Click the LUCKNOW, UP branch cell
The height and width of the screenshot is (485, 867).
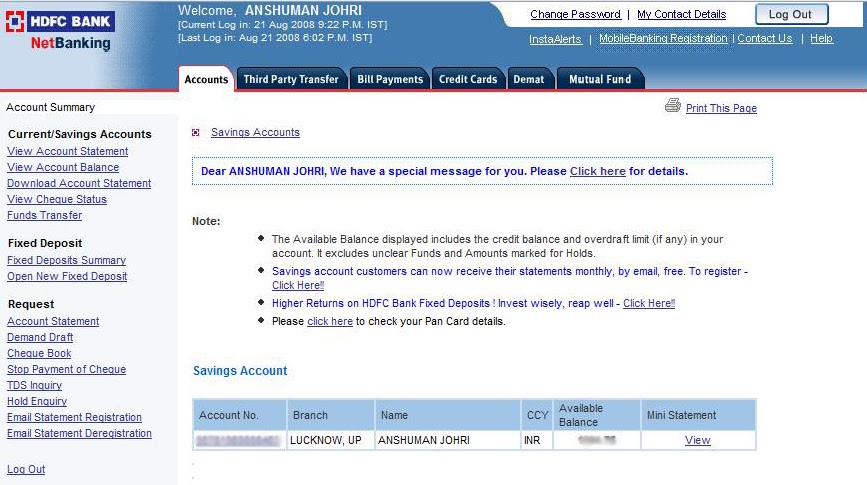[x=330, y=440]
